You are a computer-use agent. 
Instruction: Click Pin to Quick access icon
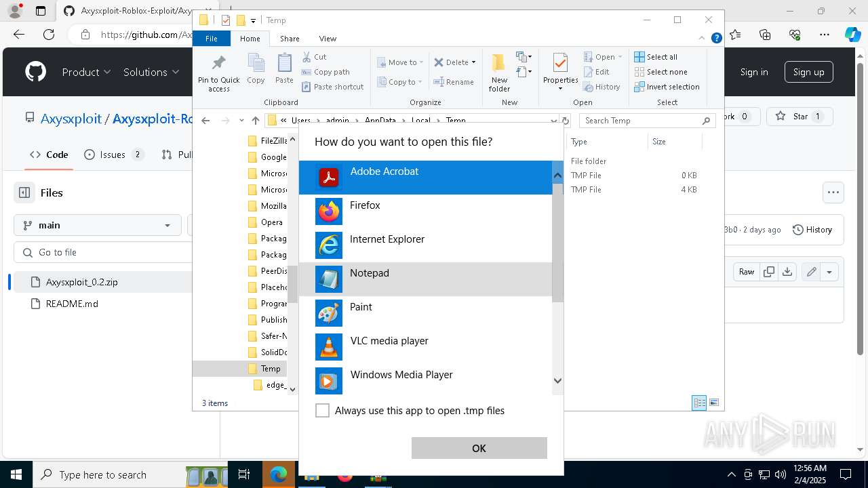[x=218, y=73]
